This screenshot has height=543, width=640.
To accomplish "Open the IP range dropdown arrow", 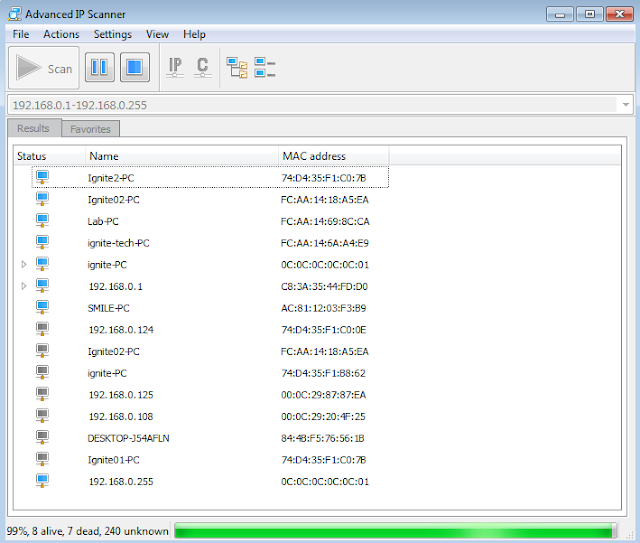I will point(626,105).
